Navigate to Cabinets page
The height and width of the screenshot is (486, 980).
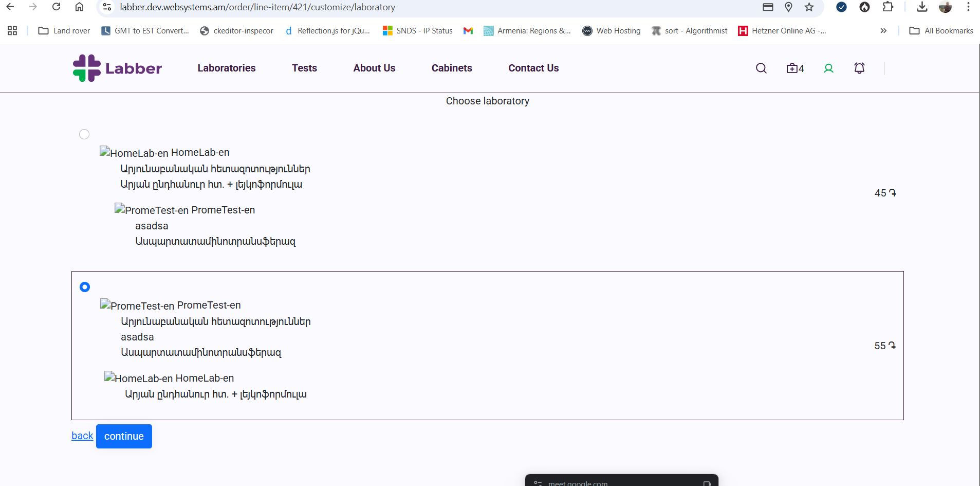[452, 68]
